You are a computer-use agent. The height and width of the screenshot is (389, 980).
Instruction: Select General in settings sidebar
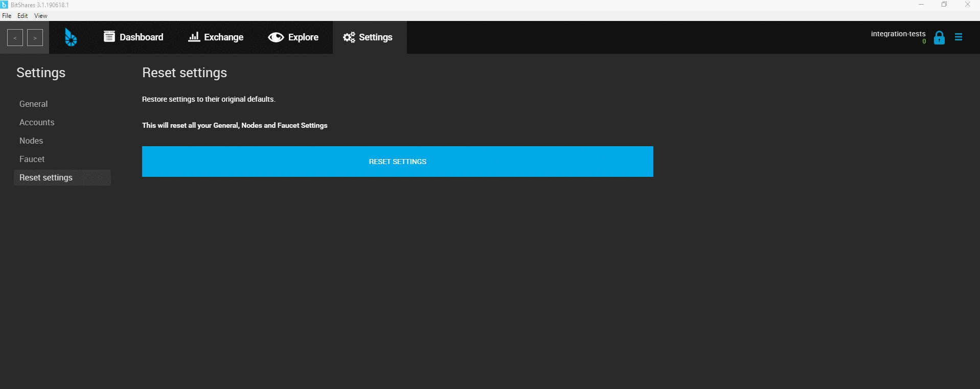[x=34, y=104]
